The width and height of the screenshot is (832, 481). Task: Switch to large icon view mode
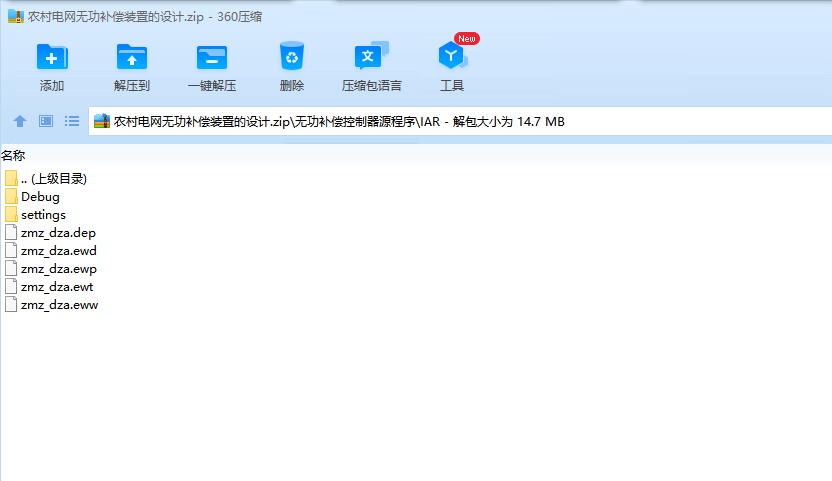pos(46,122)
